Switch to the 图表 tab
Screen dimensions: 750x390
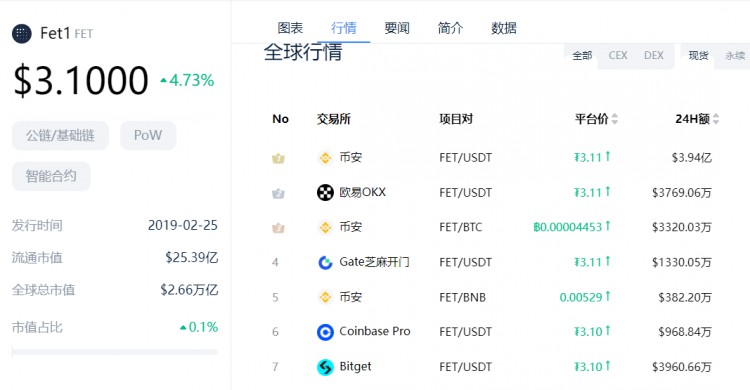[x=290, y=28]
